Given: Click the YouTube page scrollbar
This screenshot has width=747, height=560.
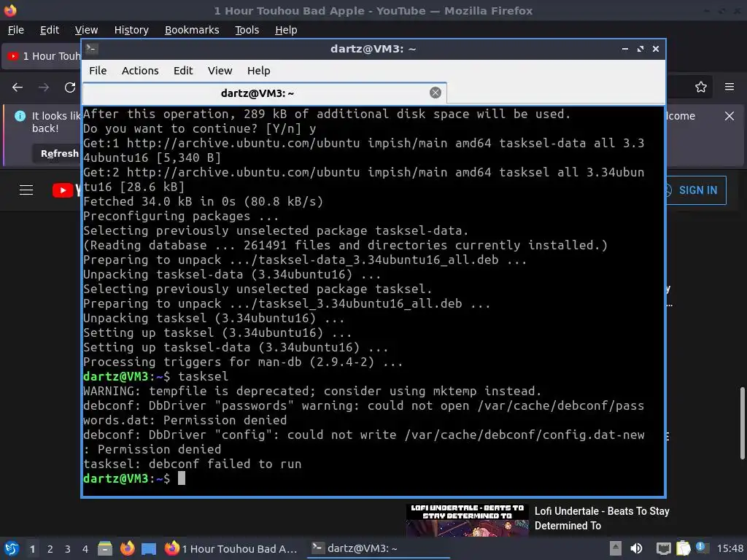Looking at the screenshot, I should pos(742,424).
